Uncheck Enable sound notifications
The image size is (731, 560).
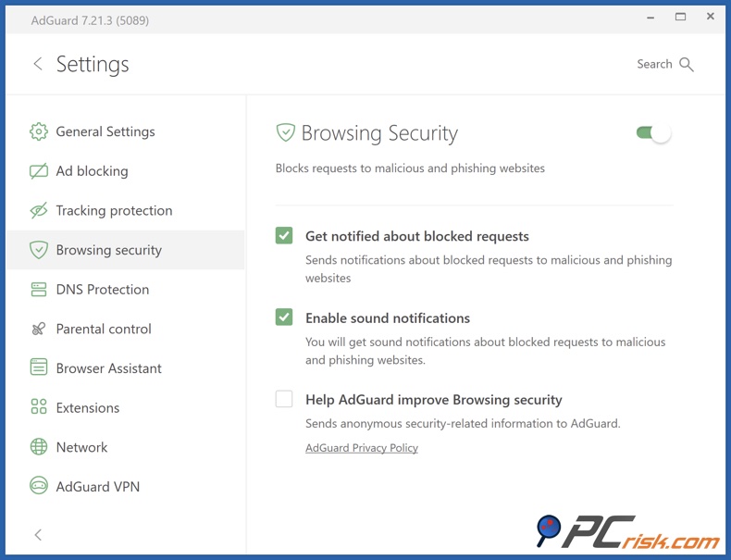284,317
